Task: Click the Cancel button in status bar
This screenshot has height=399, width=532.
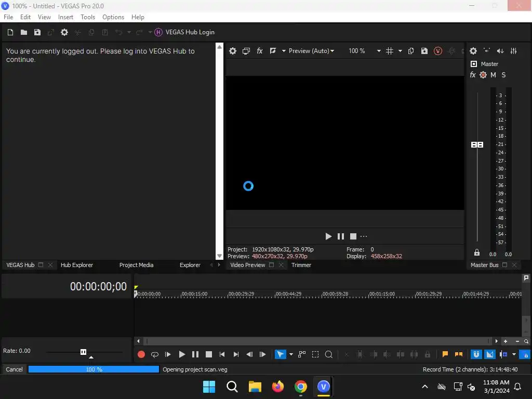Action: pos(14,369)
